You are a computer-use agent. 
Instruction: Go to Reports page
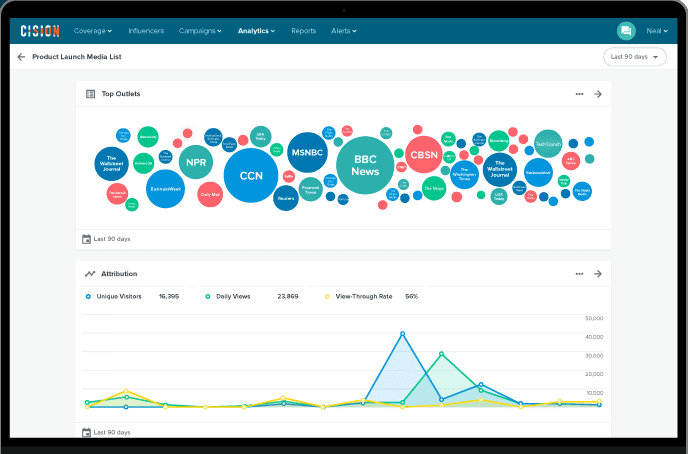(x=304, y=31)
